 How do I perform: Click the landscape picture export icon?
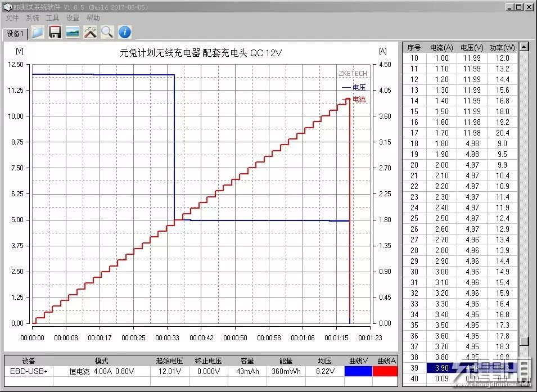pyautogui.click(x=73, y=32)
